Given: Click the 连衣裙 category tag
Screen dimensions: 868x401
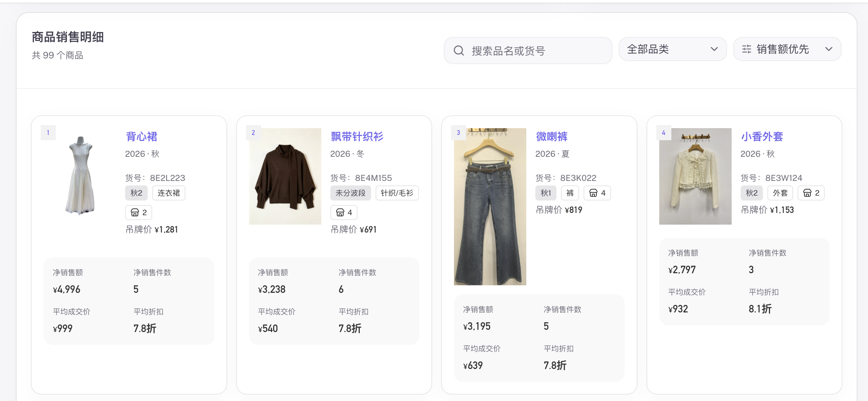Looking at the screenshot, I should (169, 193).
